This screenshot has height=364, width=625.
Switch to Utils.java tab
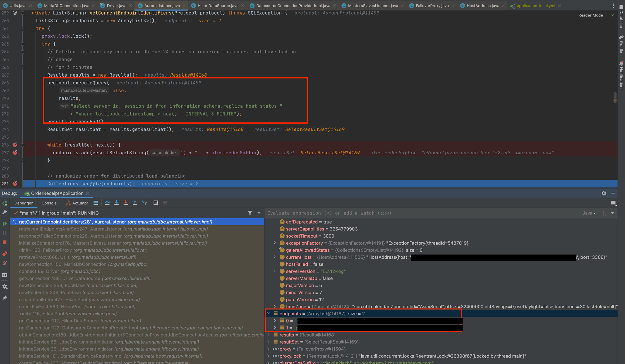click(x=18, y=6)
